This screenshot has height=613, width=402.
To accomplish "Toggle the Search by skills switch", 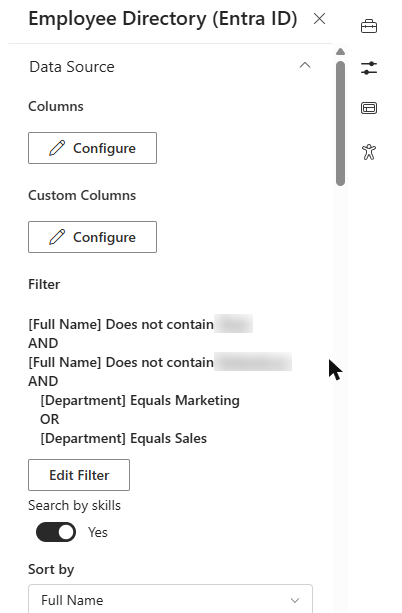I will click(56, 532).
